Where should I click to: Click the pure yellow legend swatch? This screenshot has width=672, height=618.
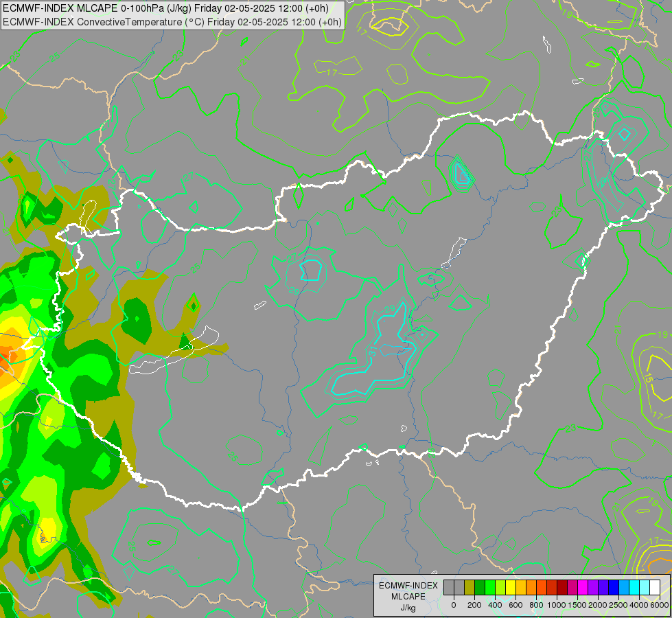(x=511, y=588)
